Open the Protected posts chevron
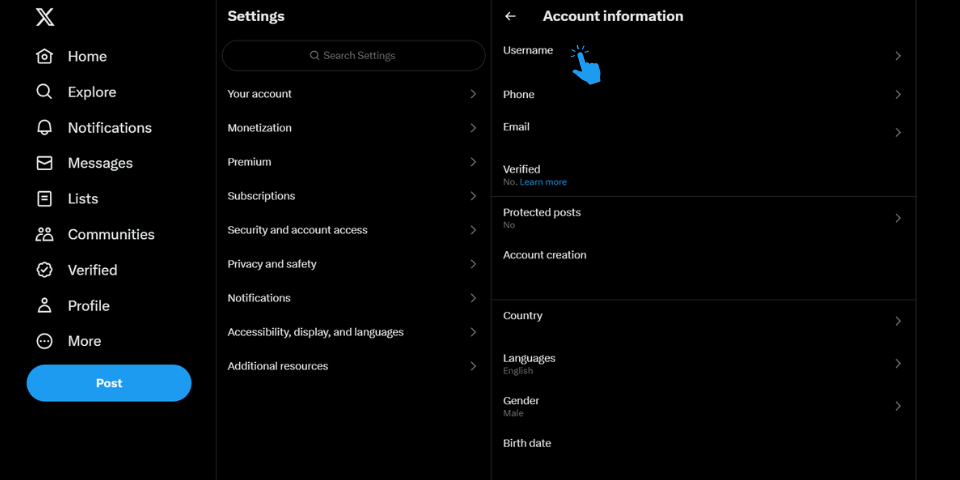Viewport: 960px width, 480px height. pyautogui.click(x=898, y=218)
